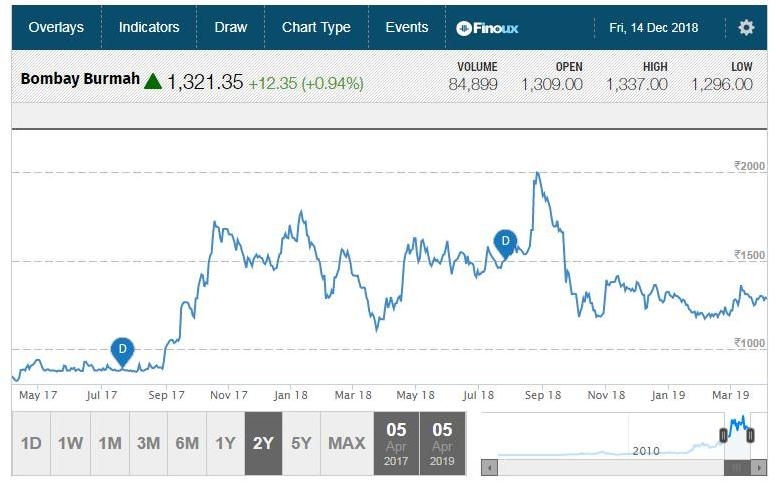The height and width of the screenshot is (489, 776).
Task: Open the end date 05 Apr 2019 picker
Action: point(442,443)
